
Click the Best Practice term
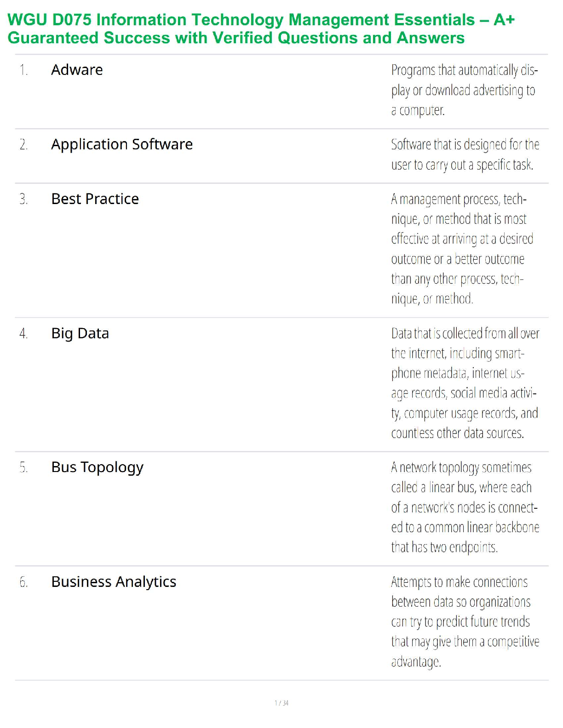(95, 199)
